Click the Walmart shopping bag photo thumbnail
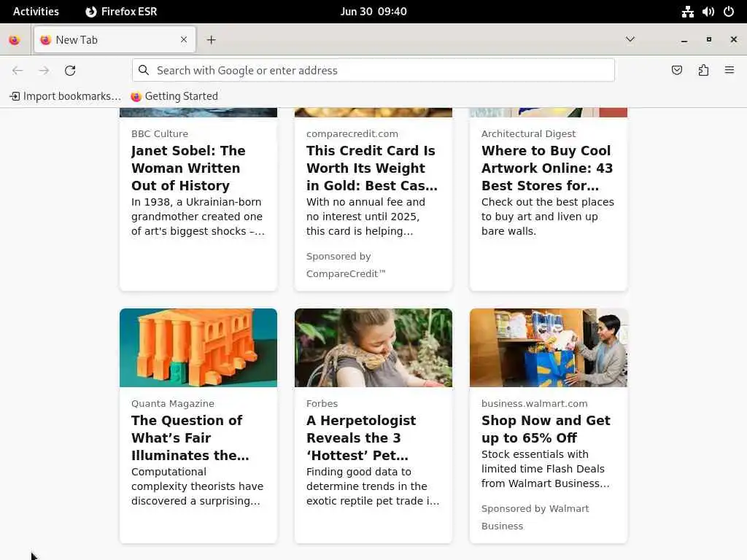 [549, 348]
